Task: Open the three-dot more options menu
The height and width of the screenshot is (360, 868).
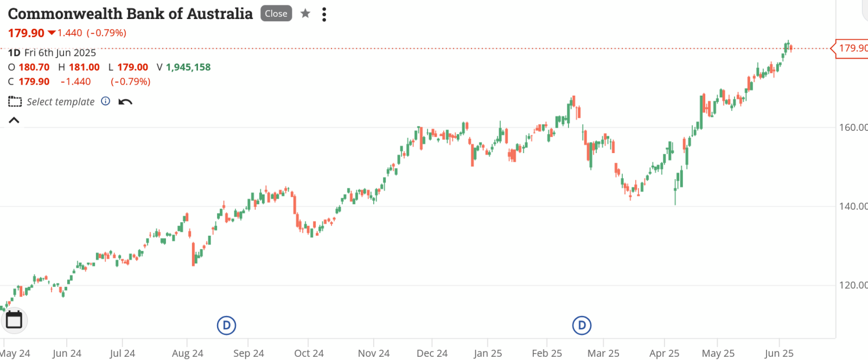Action: click(x=324, y=15)
